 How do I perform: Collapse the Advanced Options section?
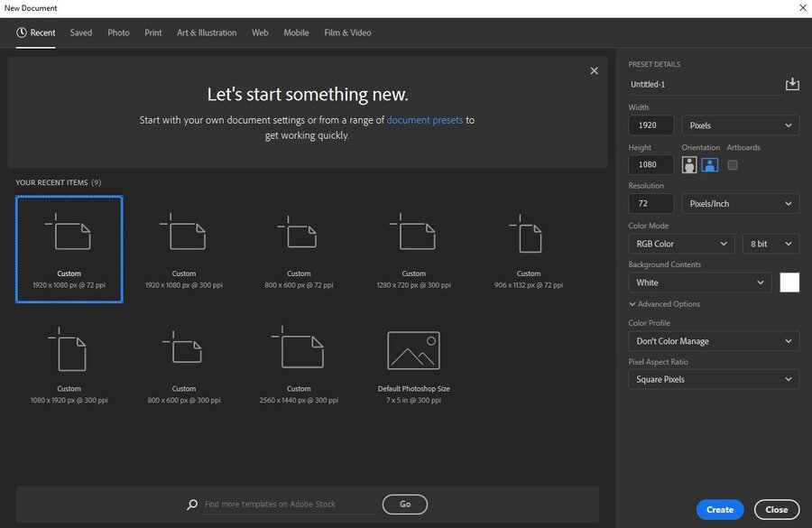point(664,304)
